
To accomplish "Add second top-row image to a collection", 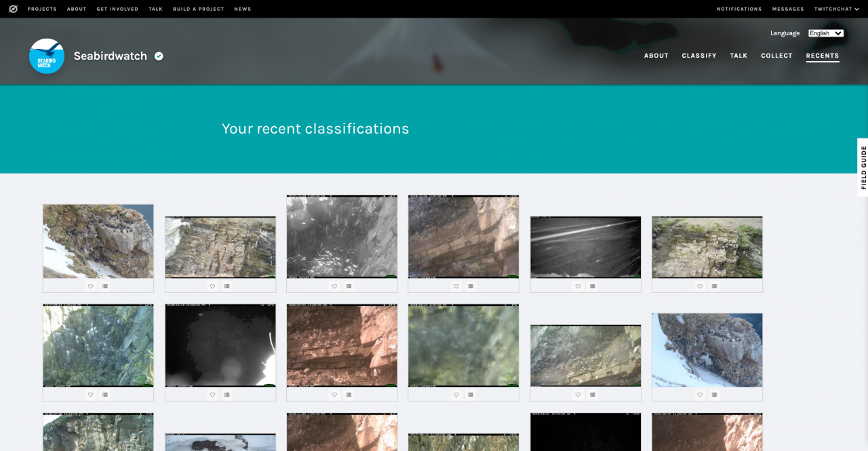I will [x=227, y=286].
